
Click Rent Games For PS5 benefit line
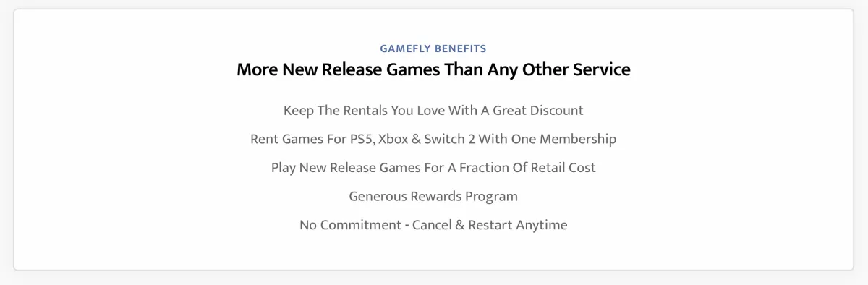click(x=433, y=139)
